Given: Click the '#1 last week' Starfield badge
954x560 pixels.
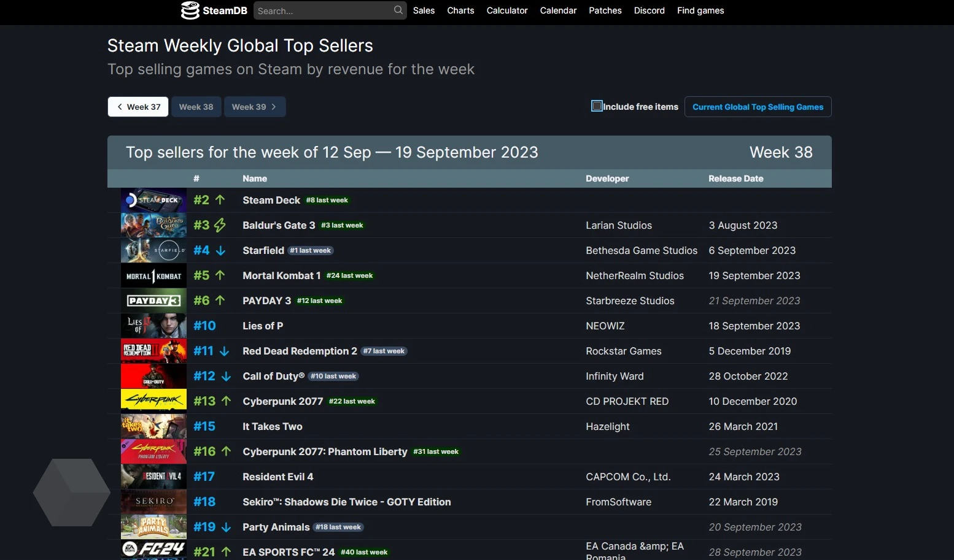Looking at the screenshot, I should click(311, 250).
